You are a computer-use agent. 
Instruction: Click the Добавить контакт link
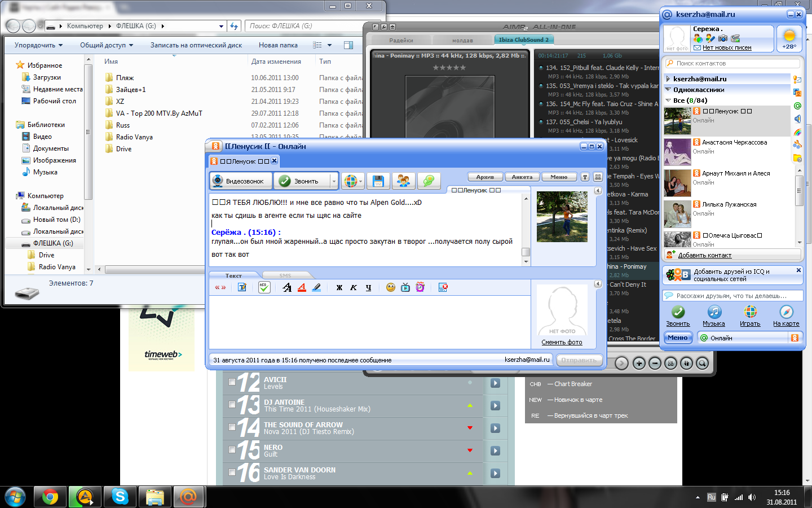point(704,255)
